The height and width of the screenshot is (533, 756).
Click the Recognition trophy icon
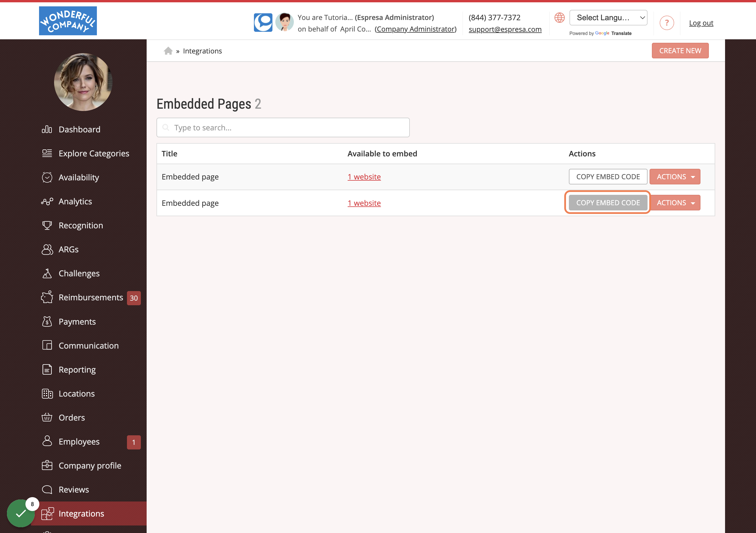pyautogui.click(x=47, y=225)
